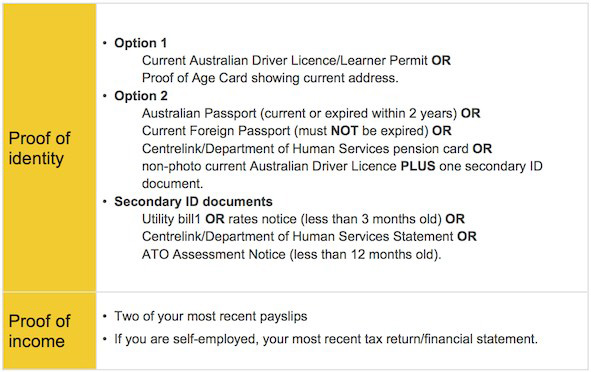591x372 pixels.
Task: Click the ATO Assessment Notice line
Action: [291, 254]
